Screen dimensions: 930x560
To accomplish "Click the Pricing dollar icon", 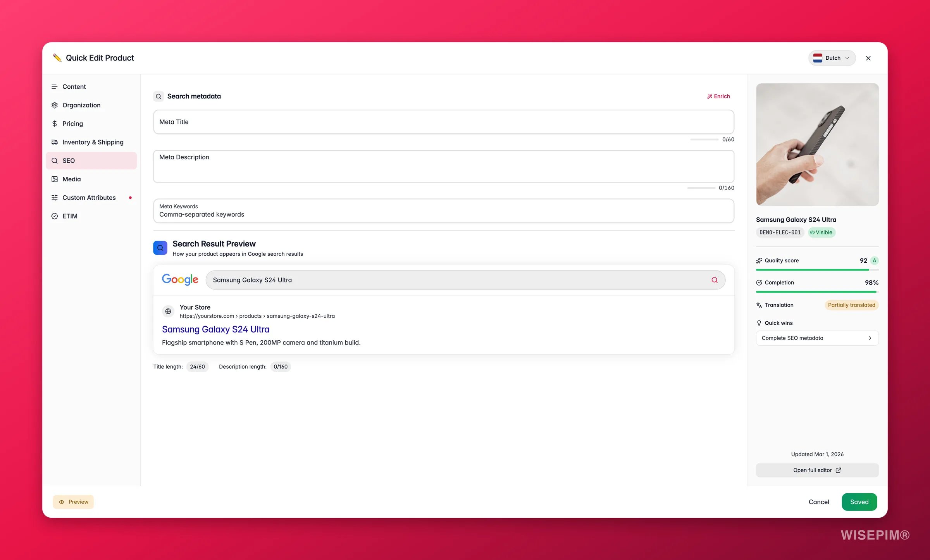I will tap(55, 124).
